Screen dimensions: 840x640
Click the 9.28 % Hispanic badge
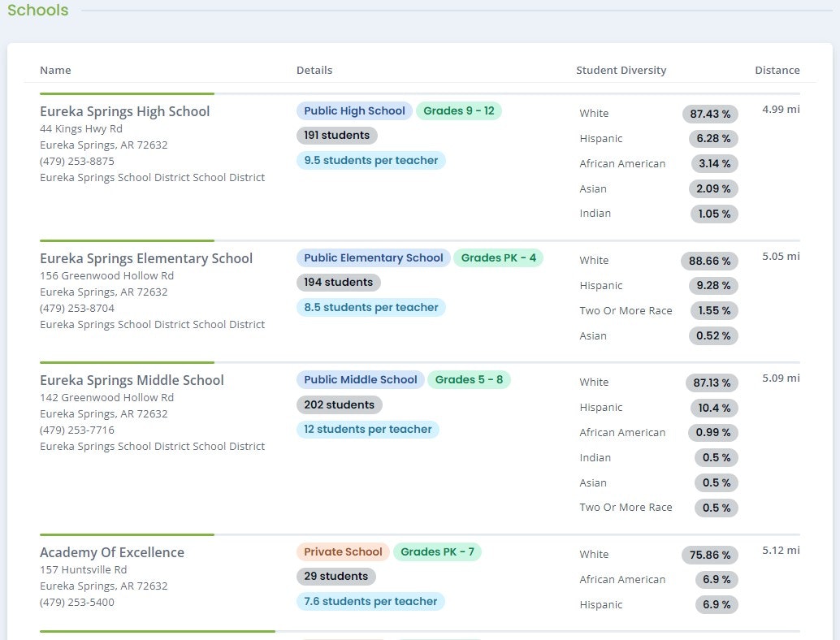tap(713, 285)
